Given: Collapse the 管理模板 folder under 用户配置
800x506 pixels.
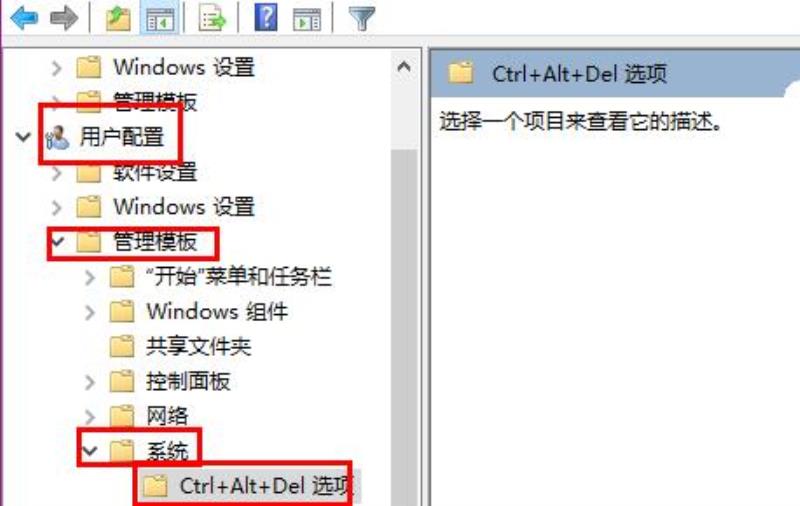Looking at the screenshot, I should 58,241.
